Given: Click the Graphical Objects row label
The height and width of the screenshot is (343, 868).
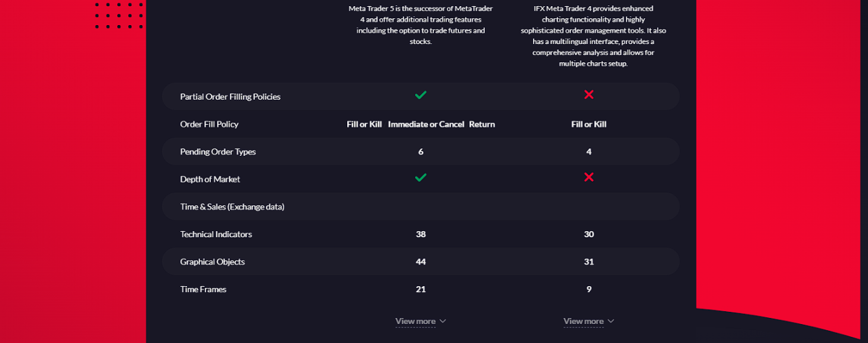Looking at the screenshot, I should pyautogui.click(x=212, y=262).
